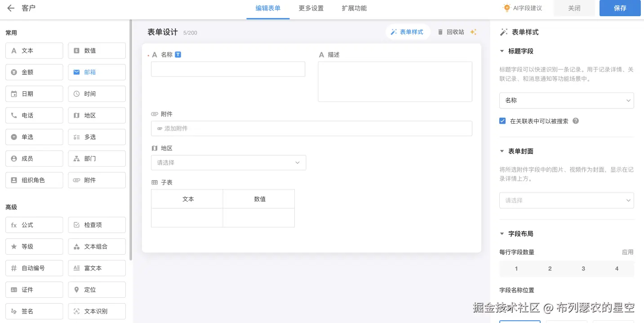The width and height of the screenshot is (644, 323).
Task: Click 应用 next to 每行字段数量
Action: tap(628, 252)
